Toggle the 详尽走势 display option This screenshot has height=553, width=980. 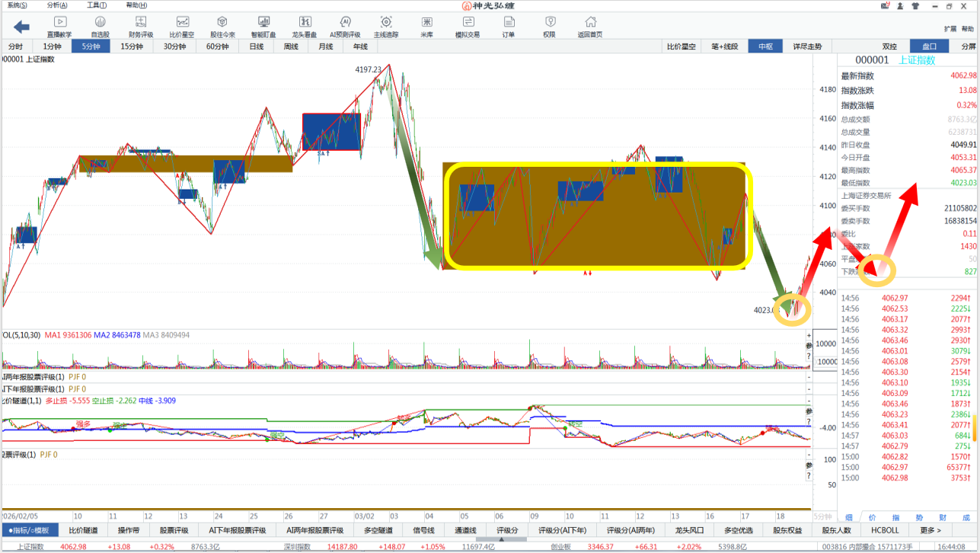807,46
